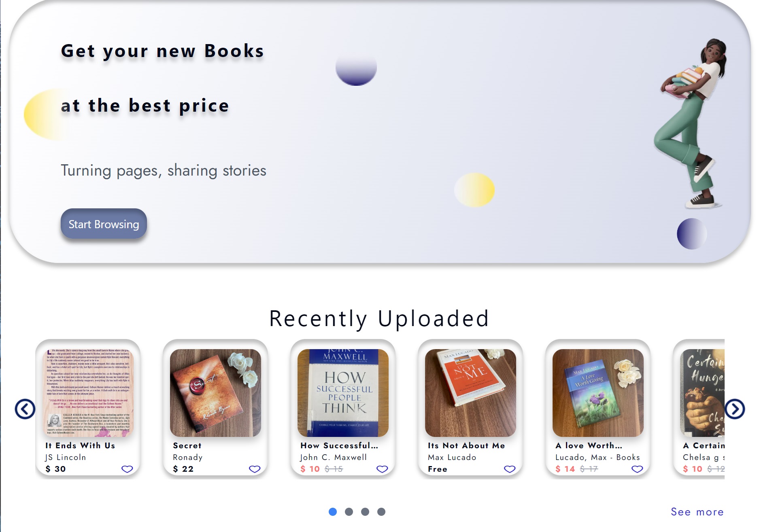Select the fourth carousel page dot

(381, 512)
